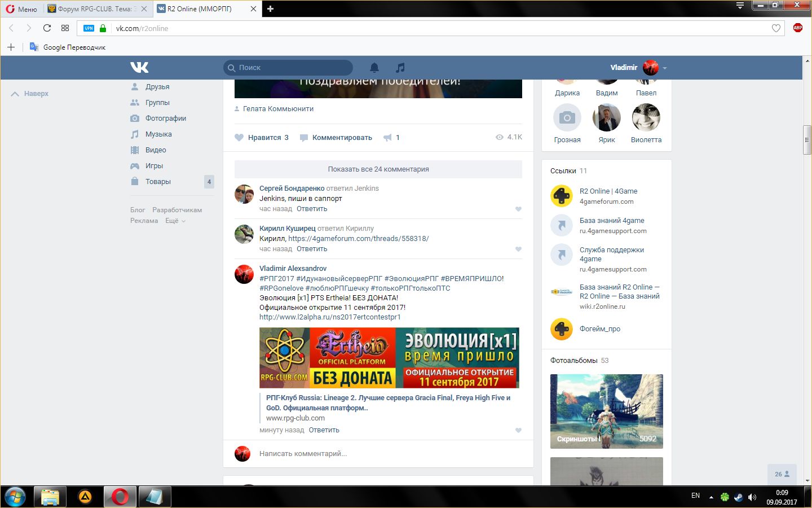The width and height of the screenshot is (812, 508).
Task: Open a new browser tab
Action: [x=270, y=9]
